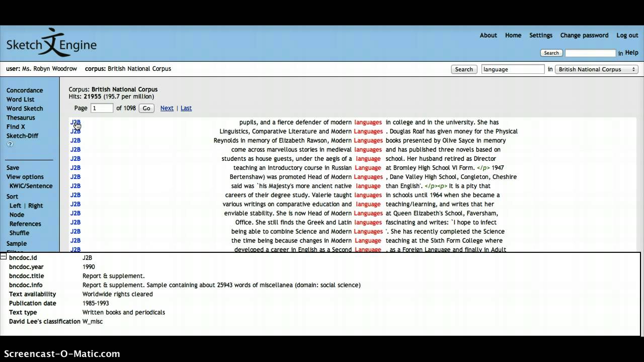Open J2B reference for 'fierce defender of modern' line
This screenshot has height=362, width=644.
point(75,122)
